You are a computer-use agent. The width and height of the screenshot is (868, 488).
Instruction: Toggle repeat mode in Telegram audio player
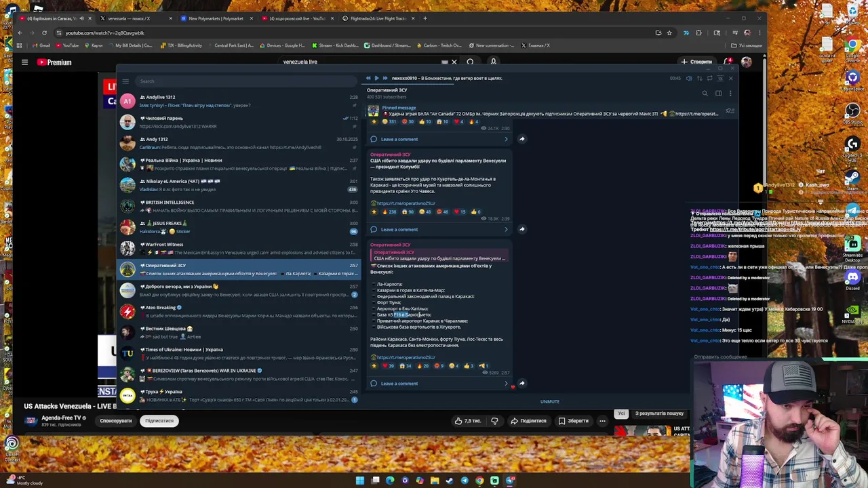point(709,79)
